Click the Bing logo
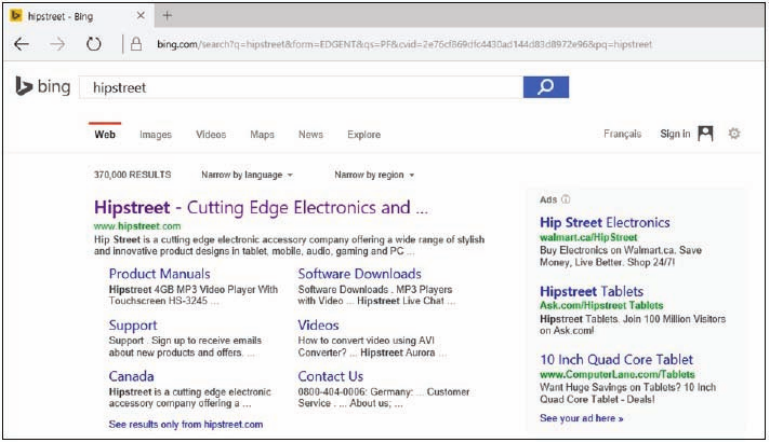Image resolution: width=769 pixels, height=442 pixels. coord(43,87)
